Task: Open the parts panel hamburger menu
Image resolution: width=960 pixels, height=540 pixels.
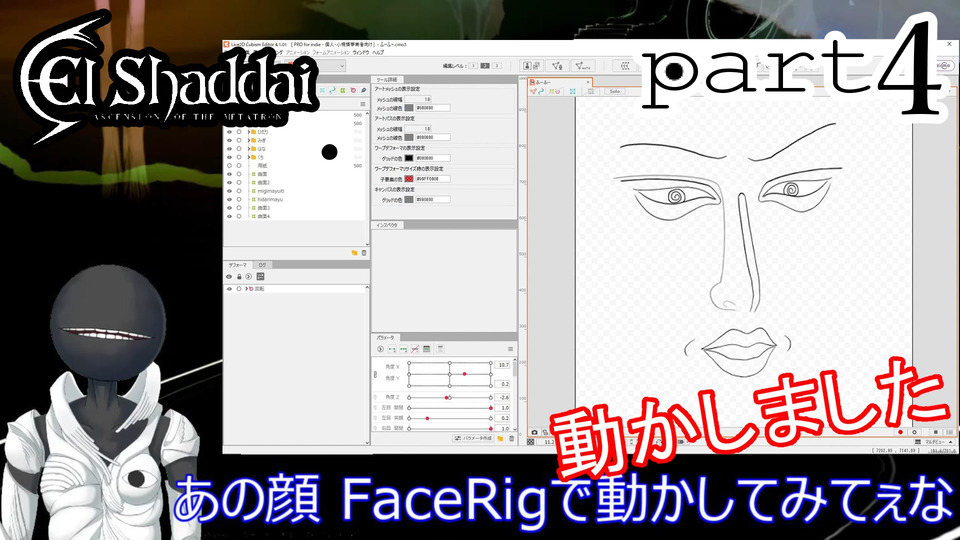Action: (x=362, y=105)
